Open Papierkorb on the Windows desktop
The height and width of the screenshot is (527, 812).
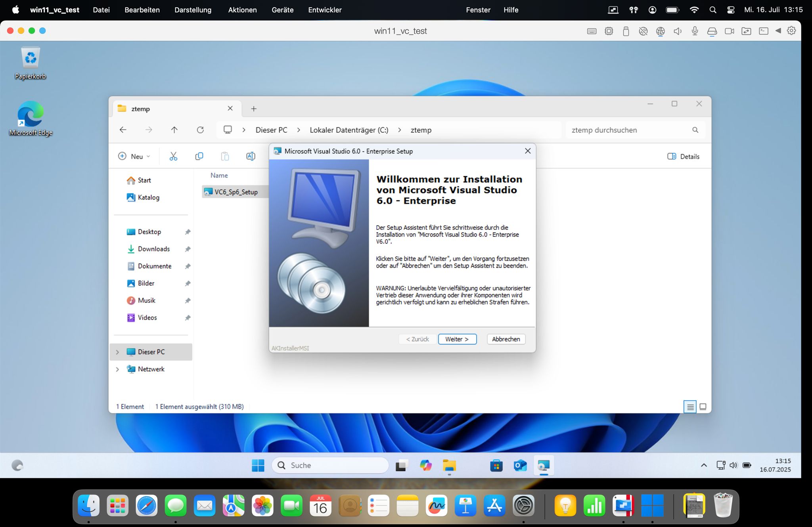pyautogui.click(x=31, y=63)
